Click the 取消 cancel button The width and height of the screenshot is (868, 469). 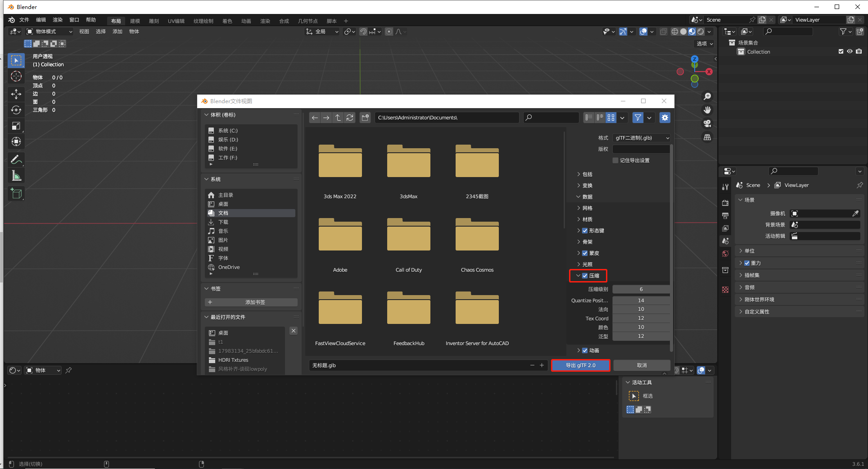point(642,365)
